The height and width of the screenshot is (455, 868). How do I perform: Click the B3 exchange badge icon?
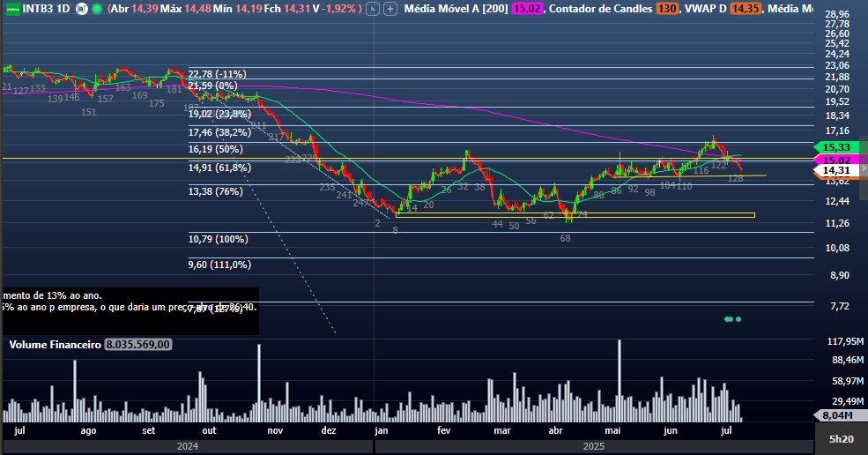click(80, 7)
